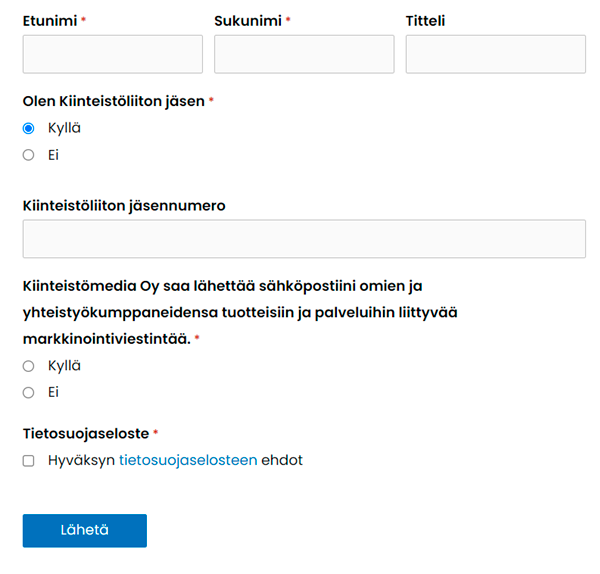
Task: Tick the Hyväksyn tietosuojaselosteen ehdot checkbox
Action: coord(28,461)
